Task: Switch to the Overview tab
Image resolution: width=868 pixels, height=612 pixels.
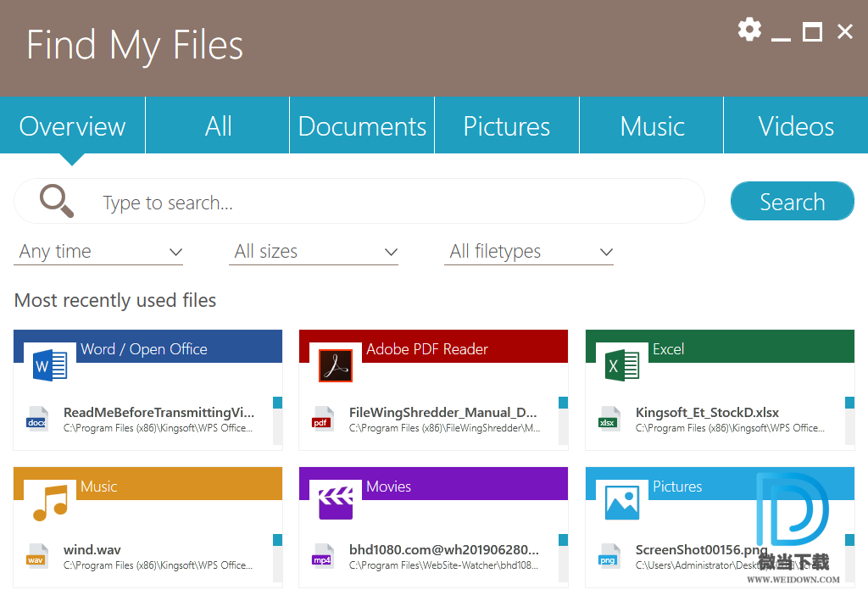Action: click(x=73, y=125)
